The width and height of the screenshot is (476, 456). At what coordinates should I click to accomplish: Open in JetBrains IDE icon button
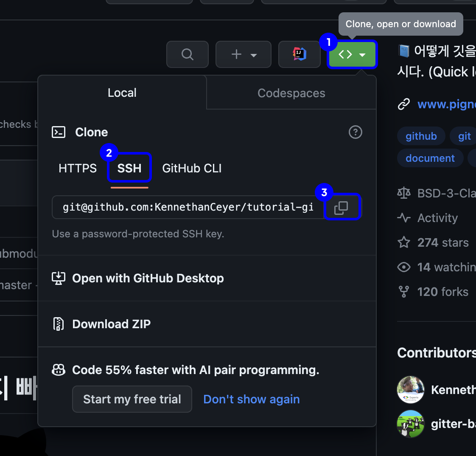tap(300, 54)
